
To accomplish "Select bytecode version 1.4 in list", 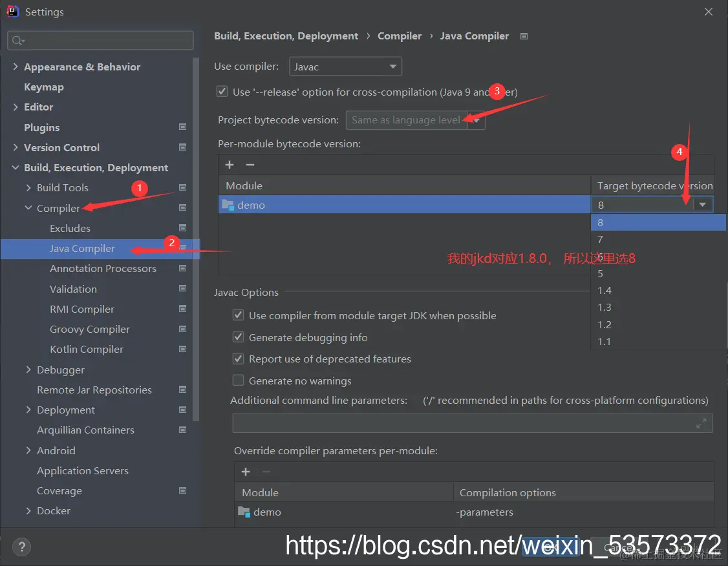I will coord(658,290).
